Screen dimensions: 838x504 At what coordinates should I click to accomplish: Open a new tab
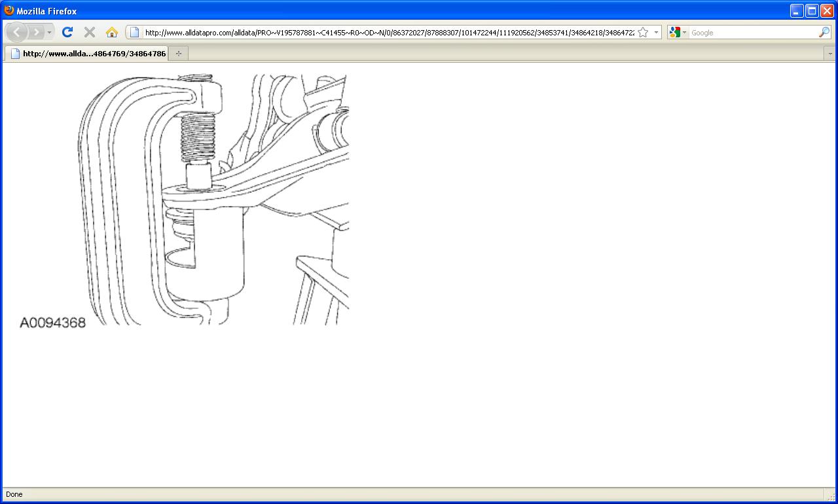179,54
